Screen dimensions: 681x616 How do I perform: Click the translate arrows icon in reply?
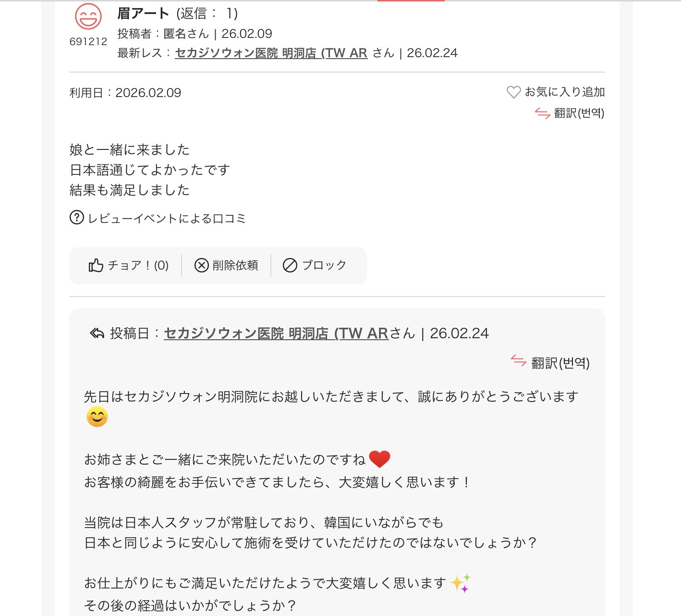pos(519,360)
